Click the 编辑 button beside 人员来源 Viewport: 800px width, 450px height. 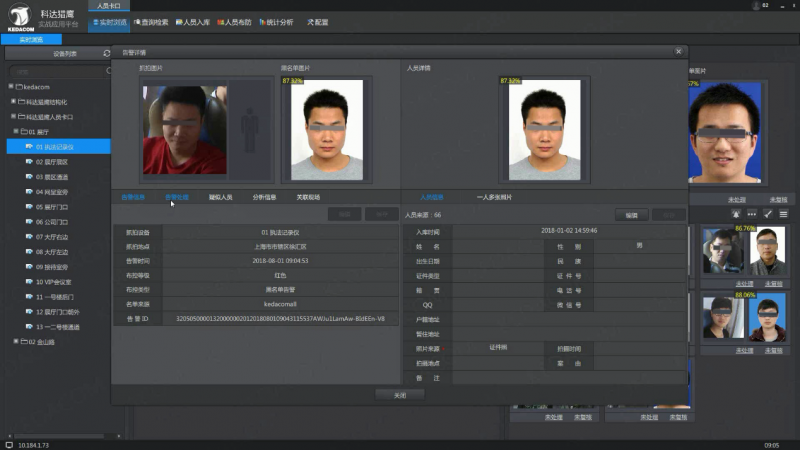(x=631, y=215)
